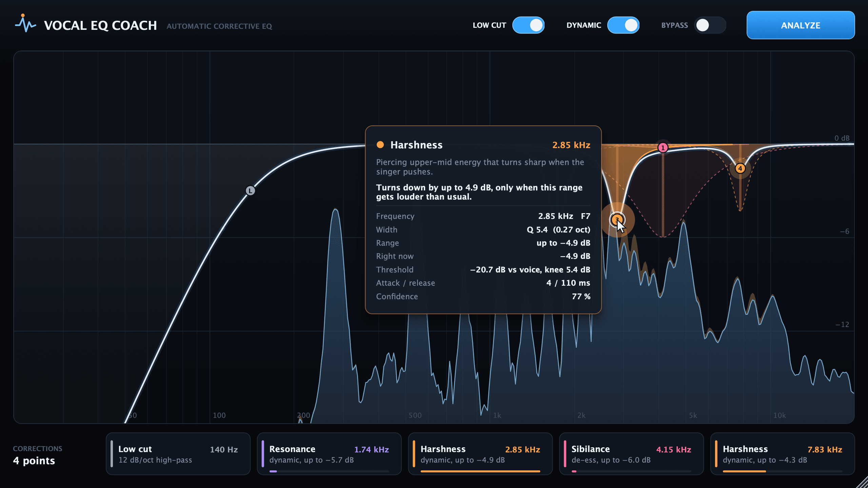Image resolution: width=868 pixels, height=488 pixels.
Task: Click the orange dot beside Harshness in tooltip
Action: click(380, 145)
